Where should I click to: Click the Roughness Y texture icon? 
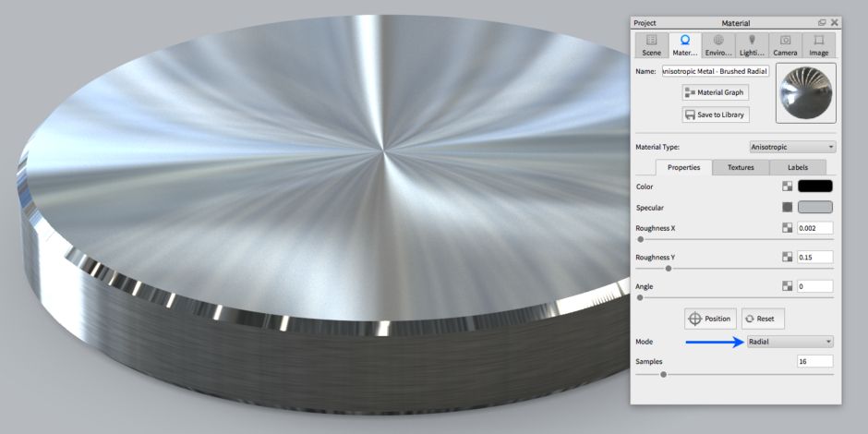pyautogui.click(x=787, y=257)
